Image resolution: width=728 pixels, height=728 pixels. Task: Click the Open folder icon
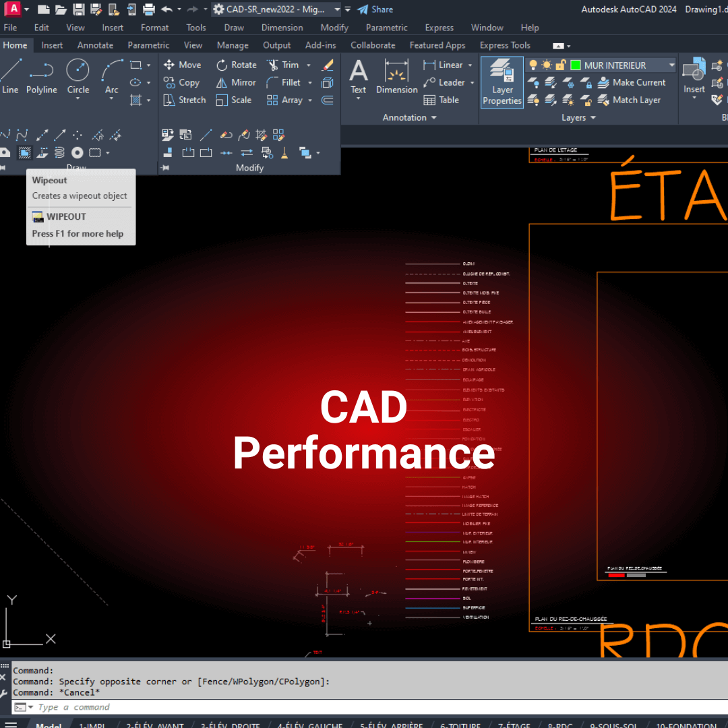[61, 9]
